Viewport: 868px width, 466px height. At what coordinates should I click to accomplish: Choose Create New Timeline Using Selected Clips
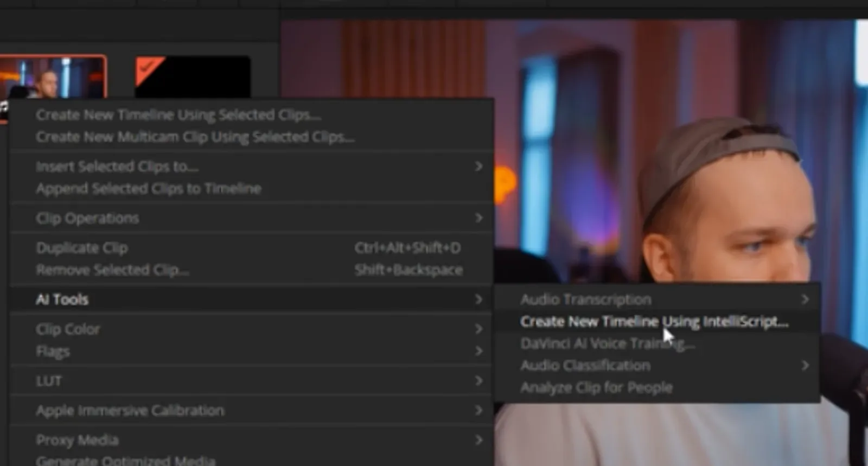[252, 115]
